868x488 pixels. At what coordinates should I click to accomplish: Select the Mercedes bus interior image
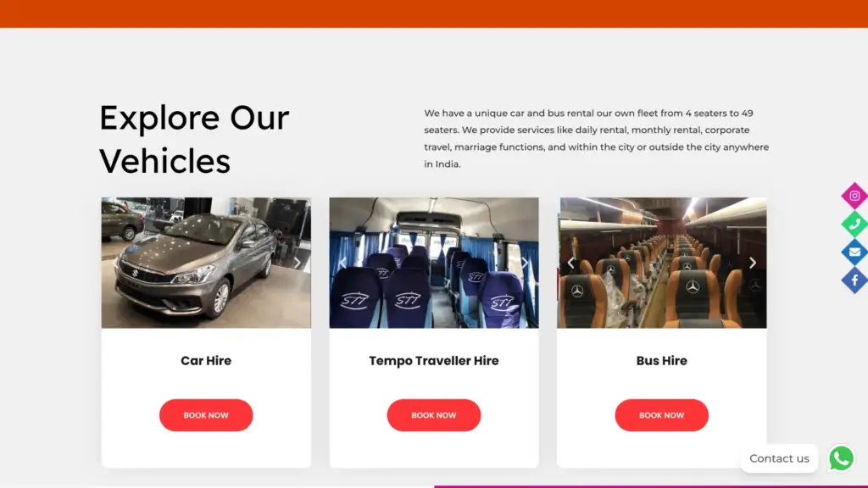coord(661,263)
